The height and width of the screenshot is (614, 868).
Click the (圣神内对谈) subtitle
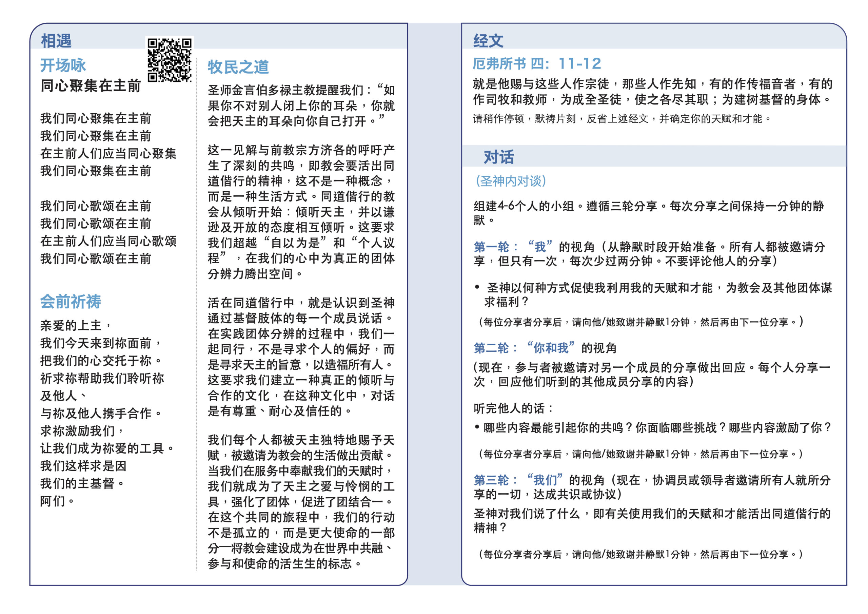[x=510, y=181]
